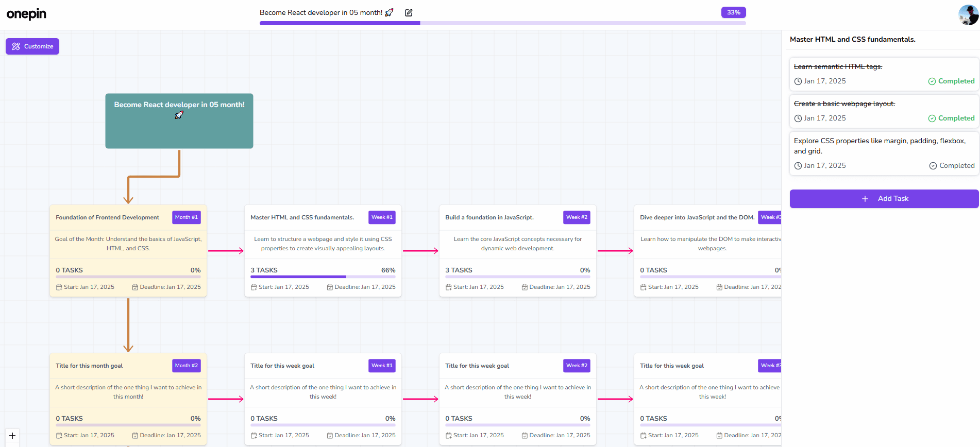Click clock icon on Create basic webpage task

[x=798, y=118]
